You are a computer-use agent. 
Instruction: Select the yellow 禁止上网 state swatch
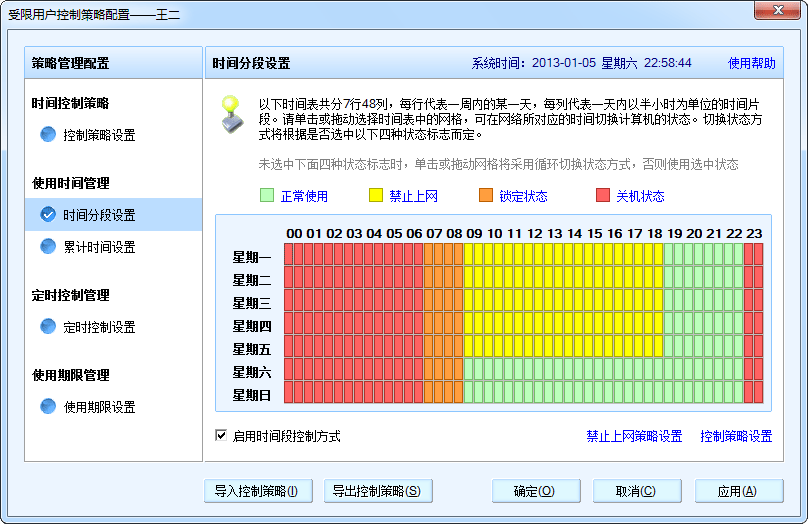click(x=376, y=195)
